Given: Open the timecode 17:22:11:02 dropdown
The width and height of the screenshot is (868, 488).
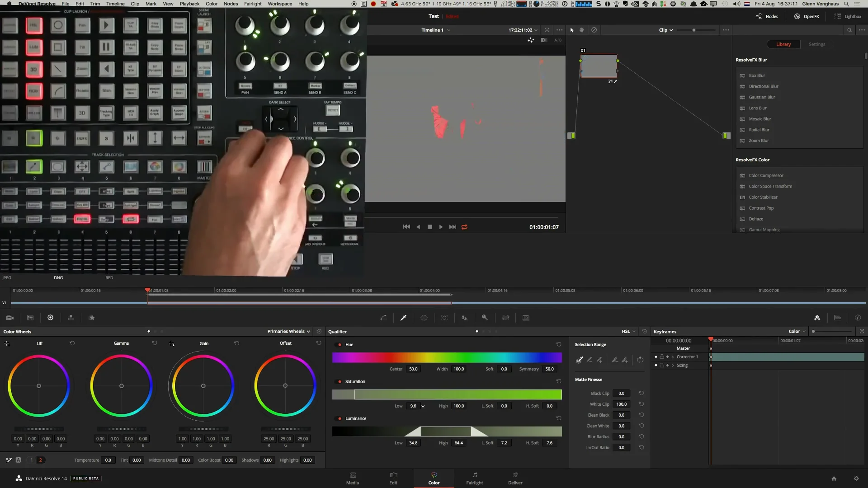Looking at the screenshot, I should (x=523, y=30).
